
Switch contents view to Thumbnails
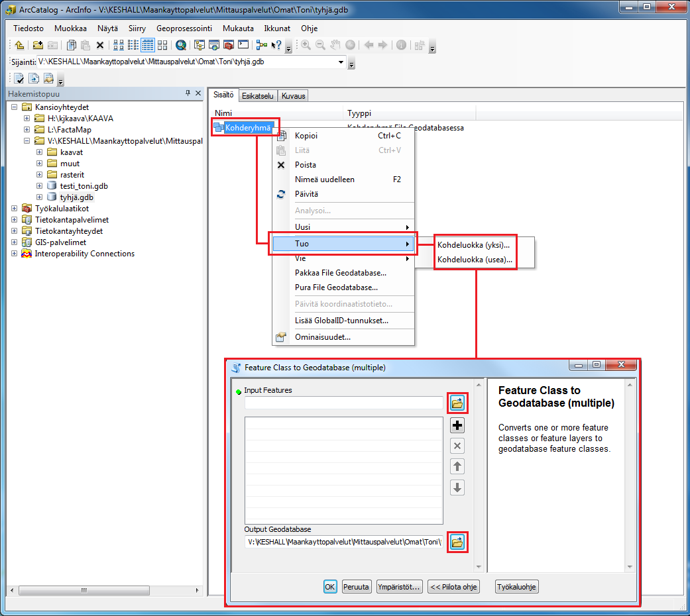(x=162, y=45)
